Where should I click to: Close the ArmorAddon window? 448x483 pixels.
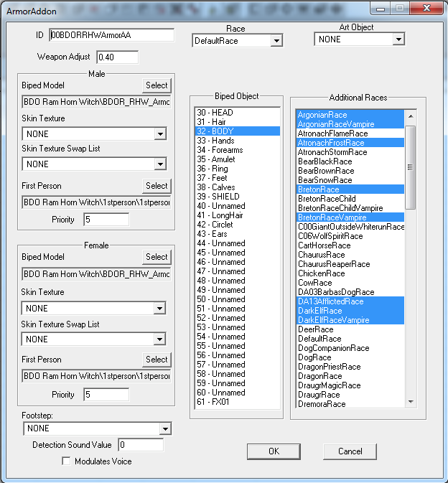pos(426,8)
